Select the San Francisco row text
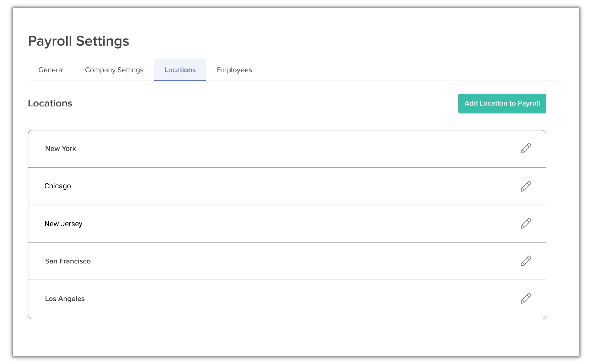The width and height of the screenshot is (592, 364). [x=68, y=261]
